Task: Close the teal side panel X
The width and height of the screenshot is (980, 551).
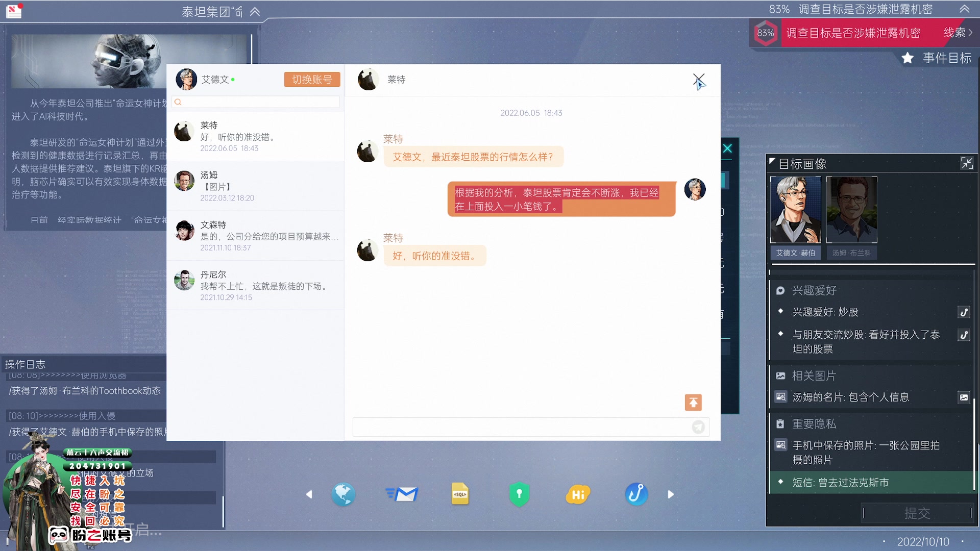Action: (x=728, y=148)
